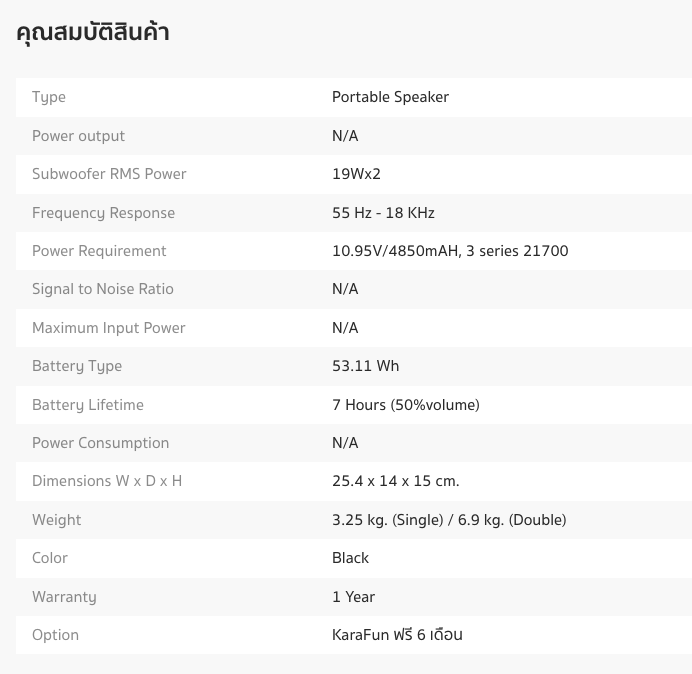692x674 pixels.
Task: Click the คุณสมบัติสินค้า section heading
Action: click(x=93, y=33)
